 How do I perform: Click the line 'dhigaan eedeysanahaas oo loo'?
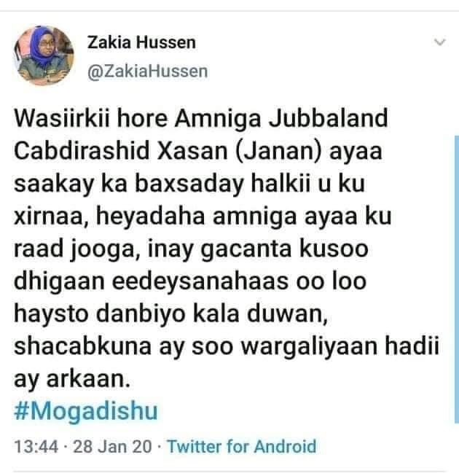click(x=190, y=281)
